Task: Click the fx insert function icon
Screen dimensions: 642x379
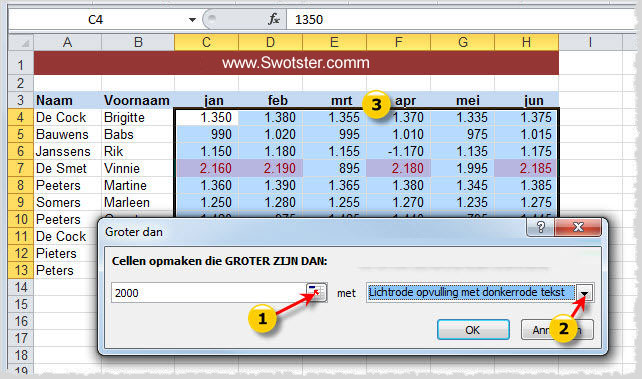Action: click(274, 19)
